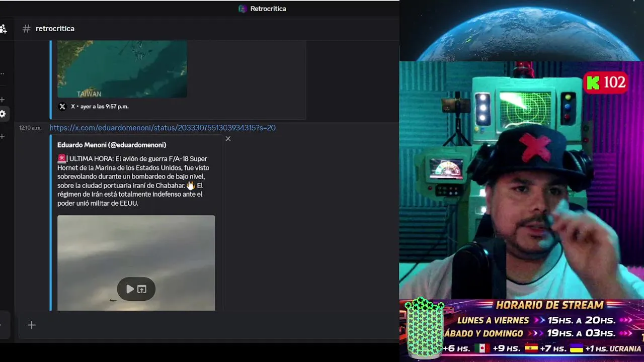644x362 pixels.
Task: Dismiss the Eduardo Menoni embed with the X
Action: 228,139
